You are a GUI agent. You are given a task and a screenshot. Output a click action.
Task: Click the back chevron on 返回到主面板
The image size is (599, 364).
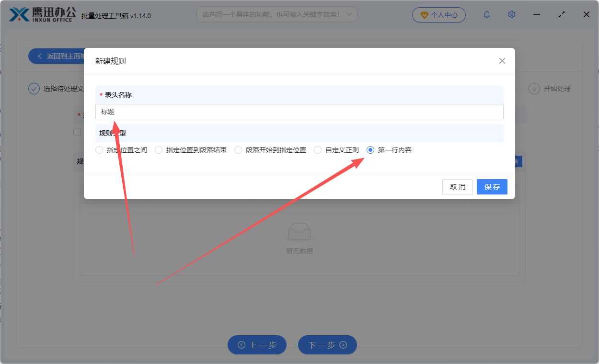tap(40, 56)
